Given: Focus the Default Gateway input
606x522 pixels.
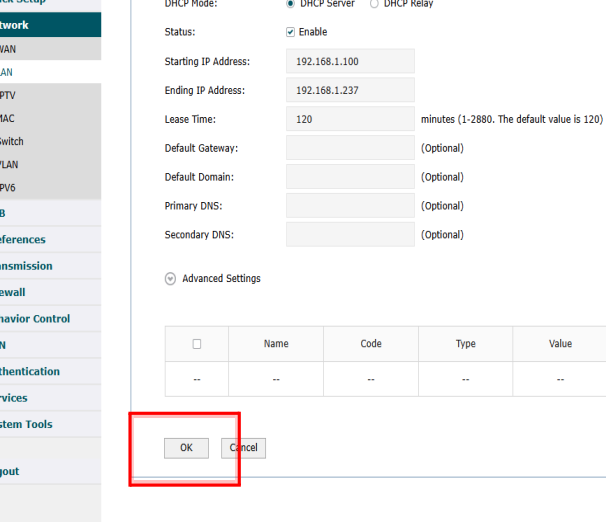Looking at the screenshot, I should (350, 148).
